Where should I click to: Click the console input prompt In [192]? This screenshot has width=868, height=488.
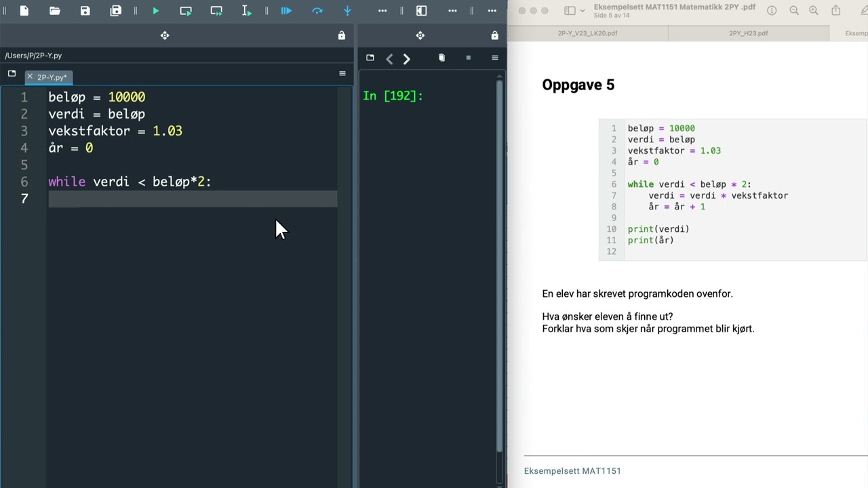click(393, 96)
